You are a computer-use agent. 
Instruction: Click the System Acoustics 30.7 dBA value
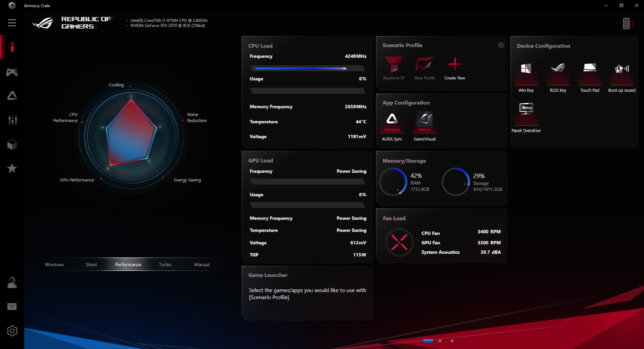(x=491, y=252)
